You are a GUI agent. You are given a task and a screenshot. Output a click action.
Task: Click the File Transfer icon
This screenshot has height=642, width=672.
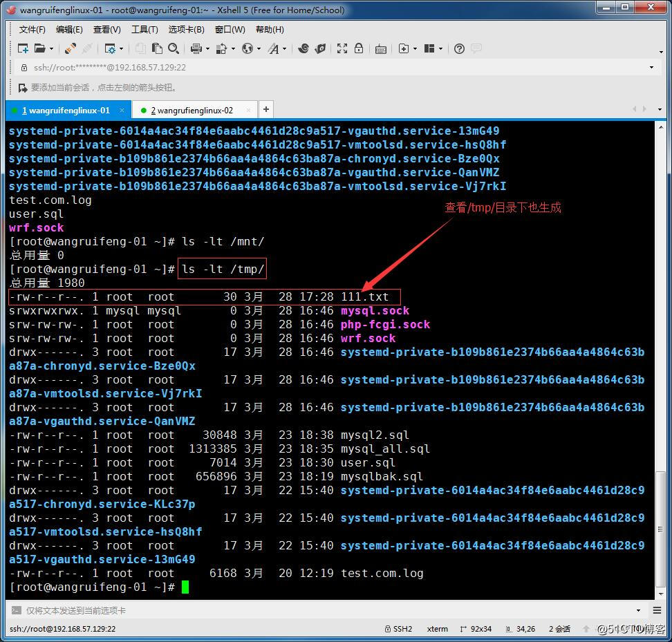pyautogui.click(x=221, y=49)
